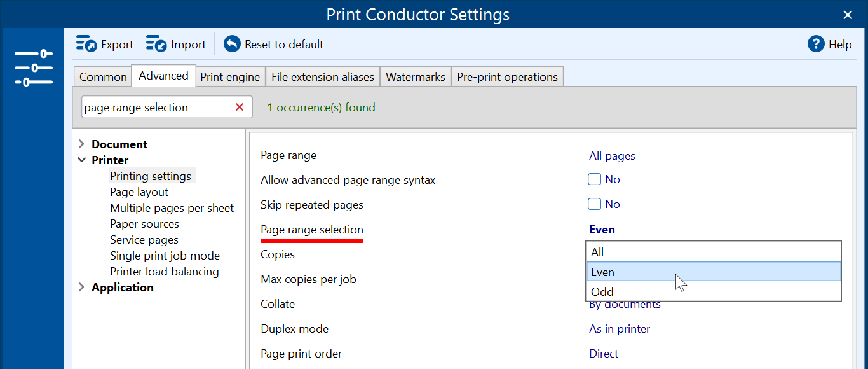The image size is (868, 369).
Task: Click the Export settings icon
Action: pyautogui.click(x=86, y=44)
